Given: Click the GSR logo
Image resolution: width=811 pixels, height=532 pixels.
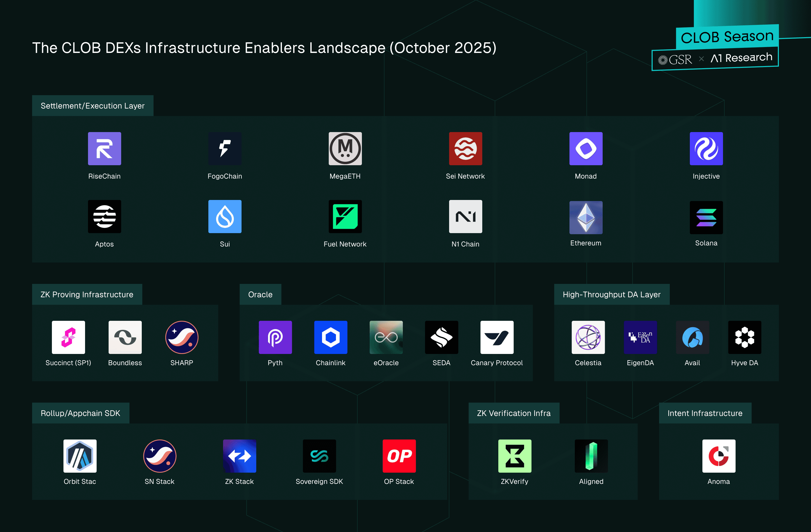Looking at the screenshot, I should pos(675,60).
